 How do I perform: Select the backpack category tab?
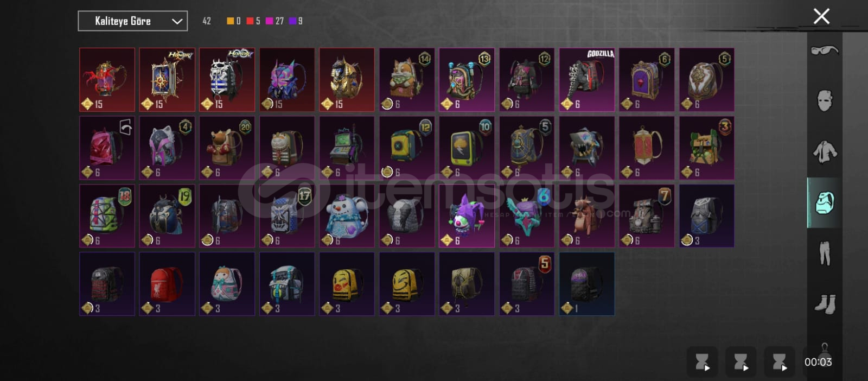[825, 202]
